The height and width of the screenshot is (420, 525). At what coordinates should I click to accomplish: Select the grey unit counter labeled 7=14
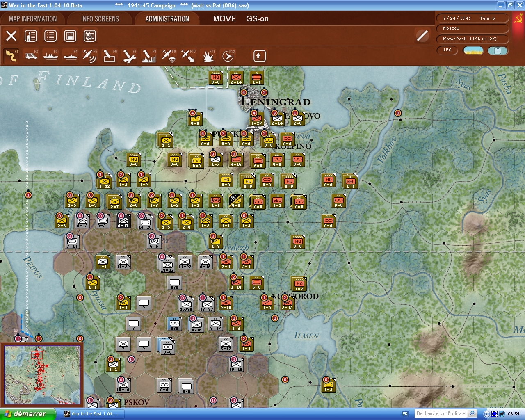(72, 242)
